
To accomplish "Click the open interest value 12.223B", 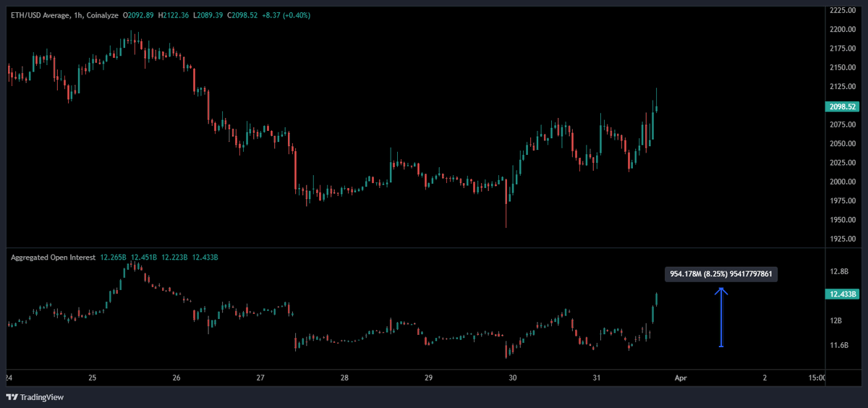I will (x=174, y=258).
